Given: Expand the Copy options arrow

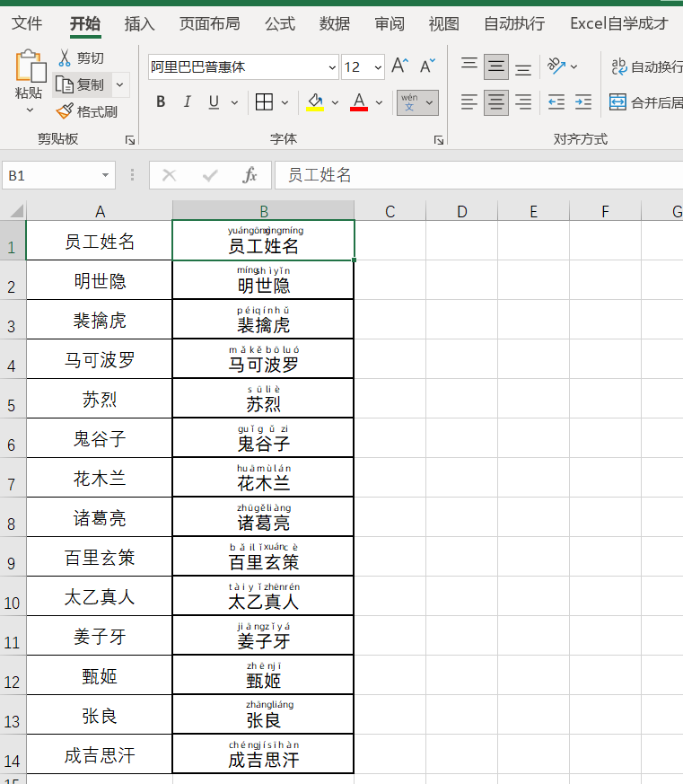Looking at the screenshot, I should click(x=120, y=84).
